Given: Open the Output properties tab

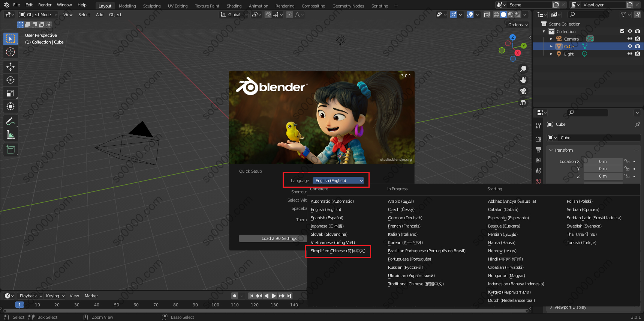Looking at the screenshot, I should (538, 149).
